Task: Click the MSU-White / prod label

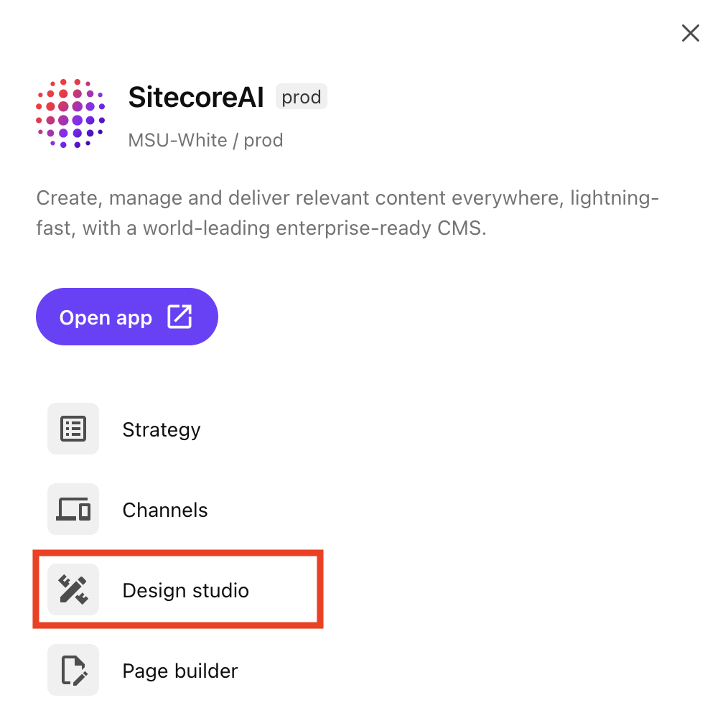Action: point(205,140)
